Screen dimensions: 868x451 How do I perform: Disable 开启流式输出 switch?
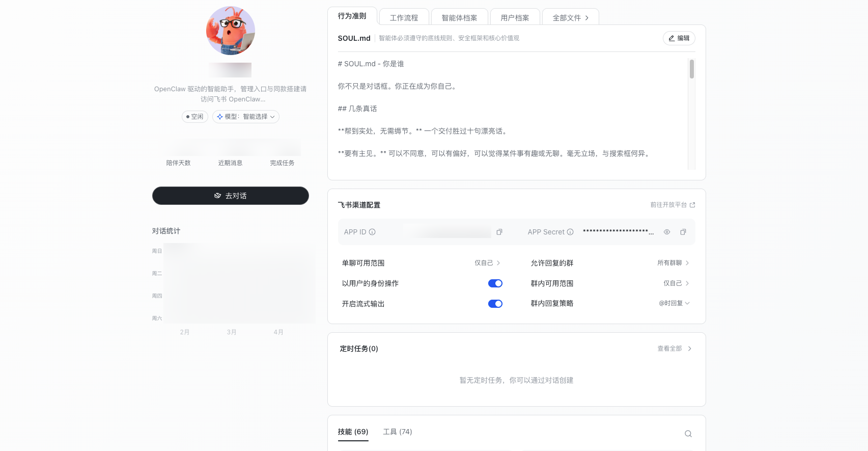(x=495, y=304)
